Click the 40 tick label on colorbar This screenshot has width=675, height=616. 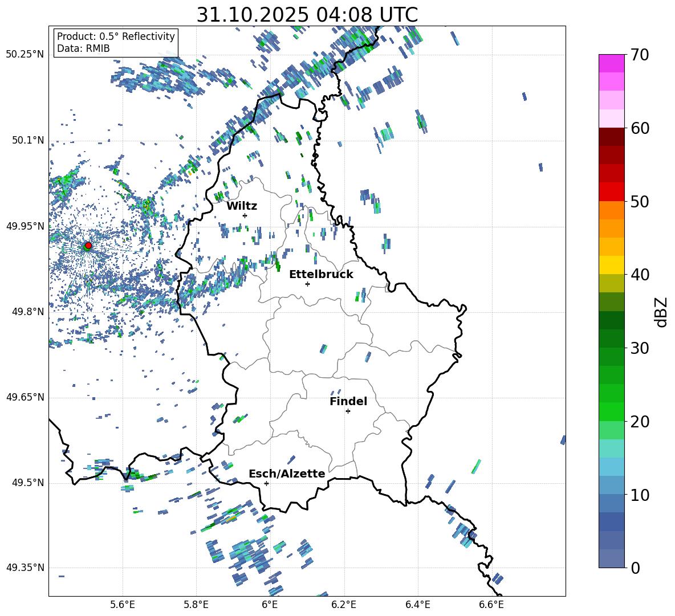(x=640, y=275)
